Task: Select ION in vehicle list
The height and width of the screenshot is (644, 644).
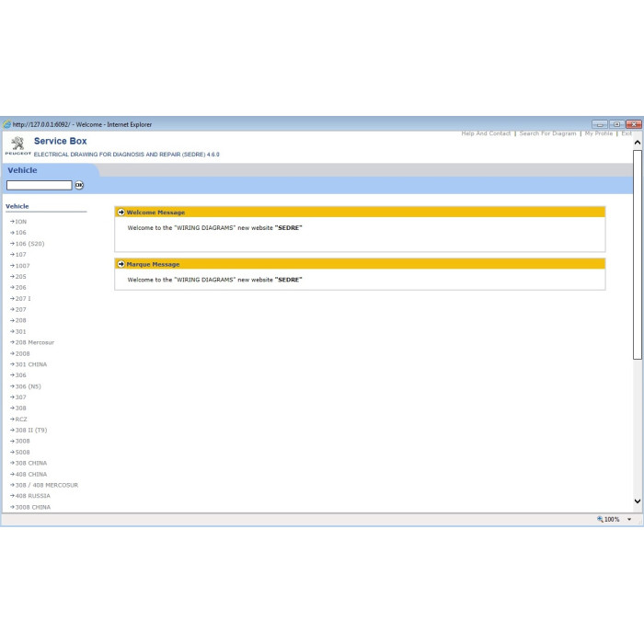Action: (21, 222)
